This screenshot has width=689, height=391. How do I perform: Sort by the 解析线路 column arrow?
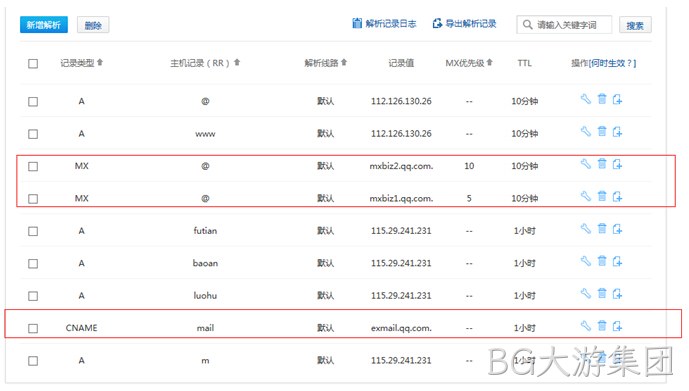[x=344, y=62]
